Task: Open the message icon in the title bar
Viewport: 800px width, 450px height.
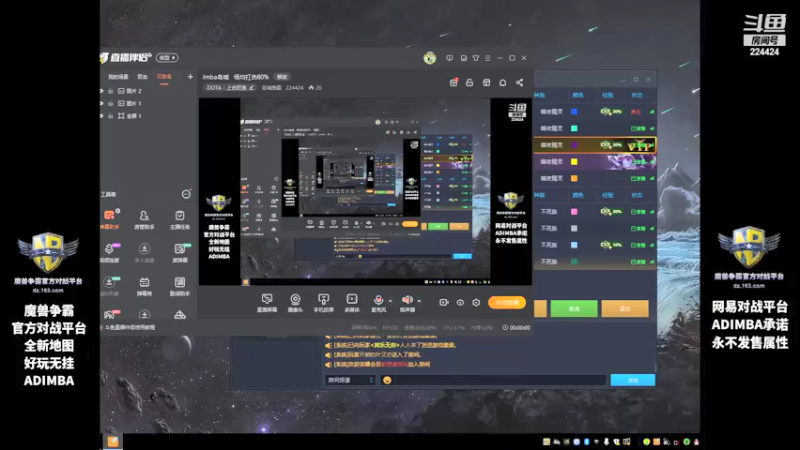Action: (449, 58)
